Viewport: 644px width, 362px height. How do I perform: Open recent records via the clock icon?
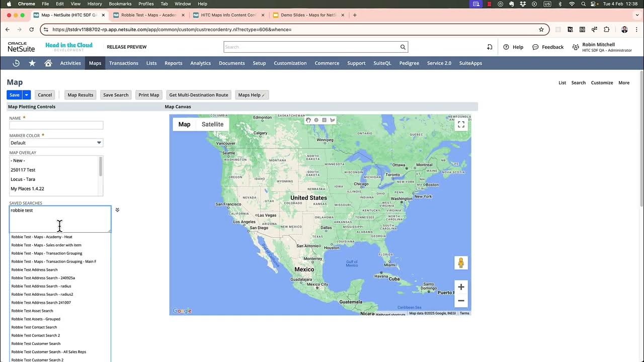16,63
